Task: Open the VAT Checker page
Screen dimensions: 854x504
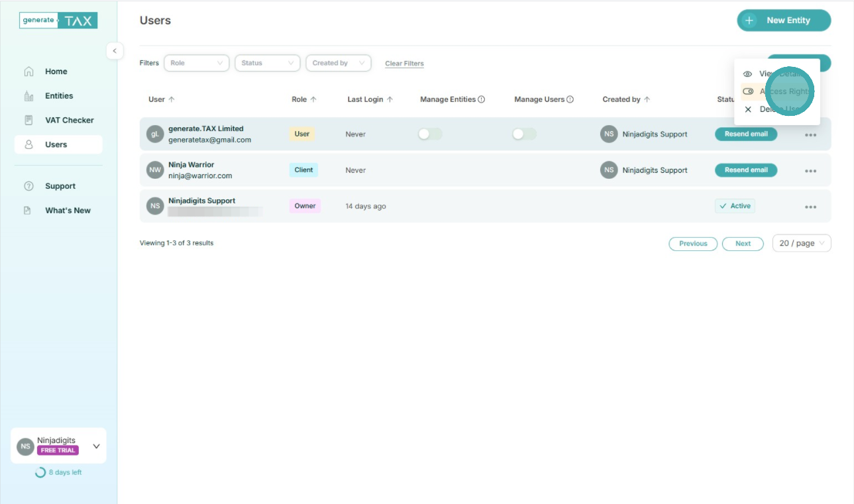Action: point(69,120)
